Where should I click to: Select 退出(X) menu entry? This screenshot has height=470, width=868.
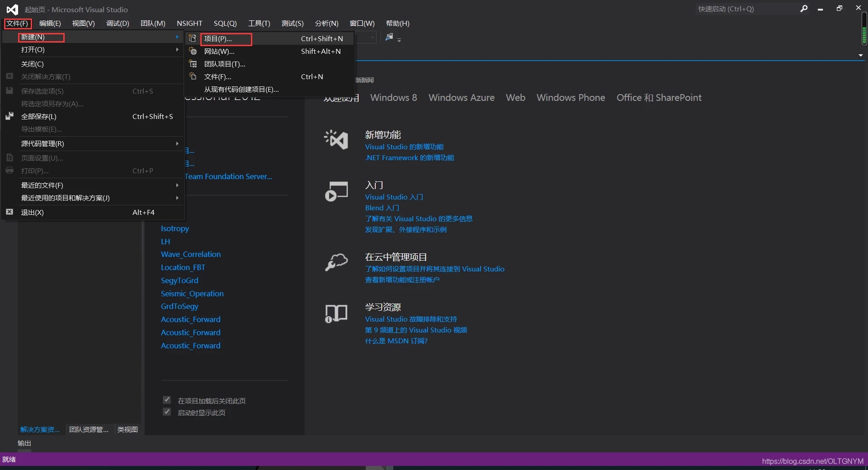coord(93,212)
